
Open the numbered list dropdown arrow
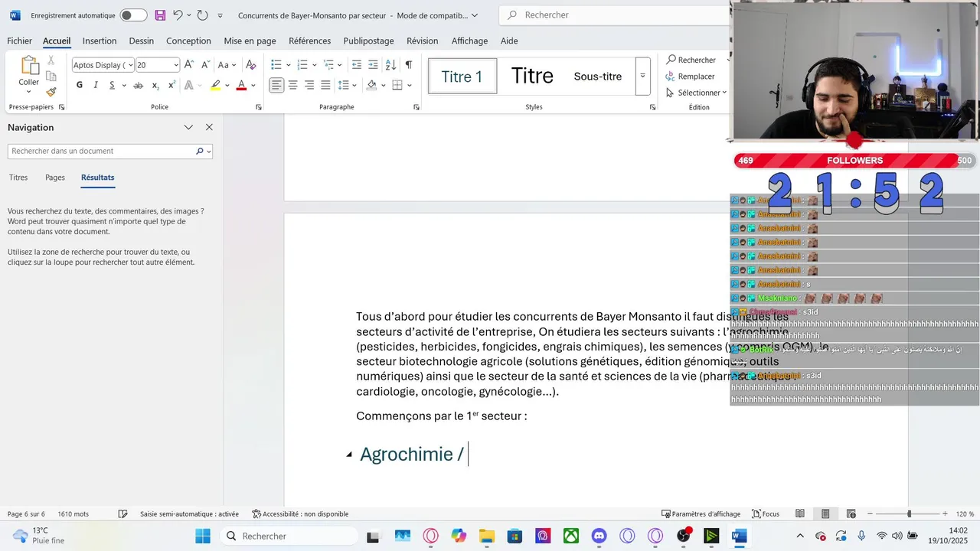pyautogui.click(x=314, y=65)
